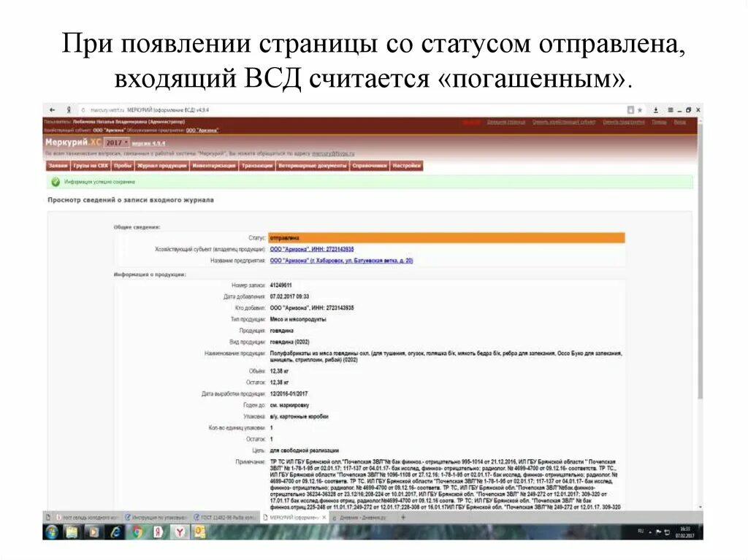Viewport: 748px width, 560px height.
Task: Click the record number 41249611
Action: click(x=281, y=285)
